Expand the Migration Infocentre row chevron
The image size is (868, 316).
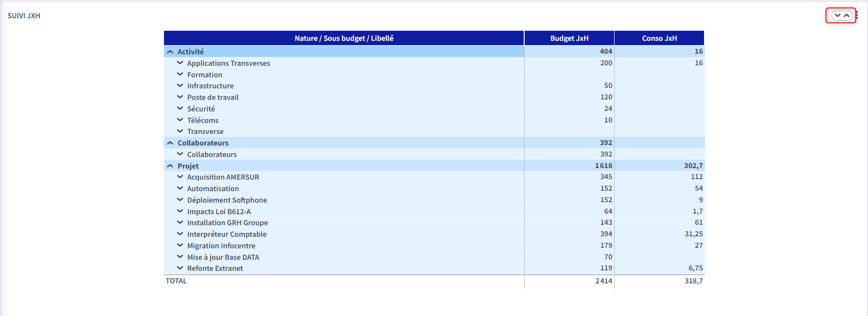pyautogui.click(x=180, y=245)
